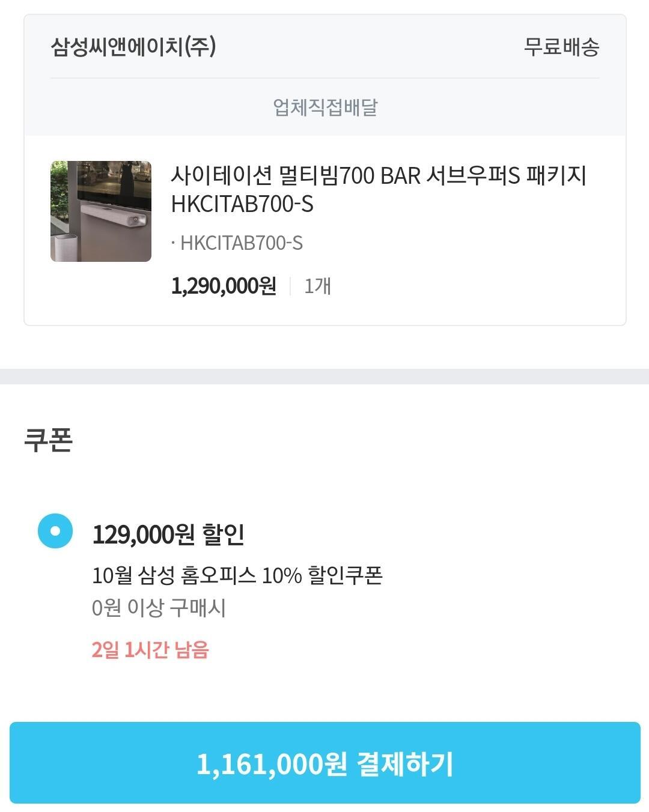This screenshot has width=649, height=812.
Task: Click the seller name 삼성씨앤에이치(주)
Action: point(133,47)
